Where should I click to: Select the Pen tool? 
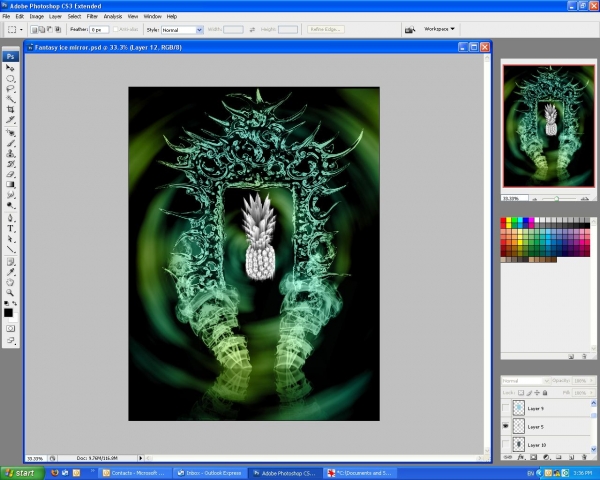[10, 218]
